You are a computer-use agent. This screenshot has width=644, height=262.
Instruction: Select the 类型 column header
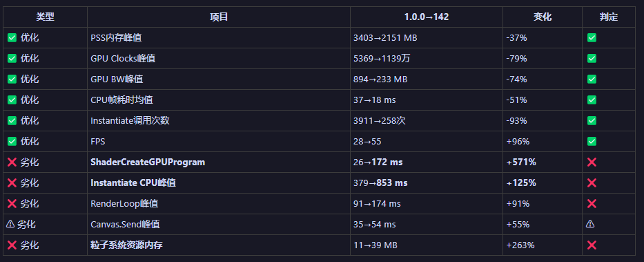[x=45, y=17]
